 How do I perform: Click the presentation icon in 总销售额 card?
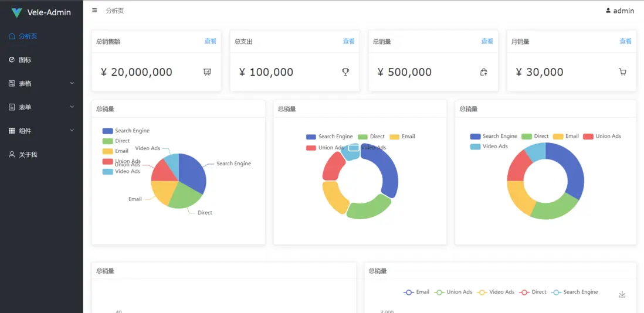click(207, 72)
